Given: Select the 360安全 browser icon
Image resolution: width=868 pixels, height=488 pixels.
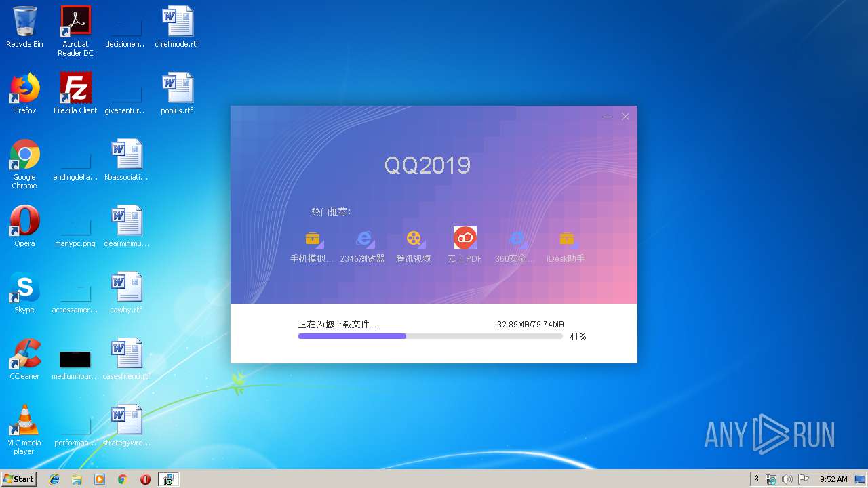Looking at the screenshot, I should pos(517,239).
